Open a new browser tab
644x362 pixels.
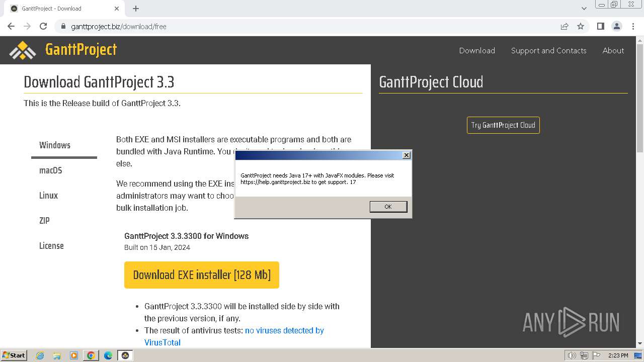136,9
